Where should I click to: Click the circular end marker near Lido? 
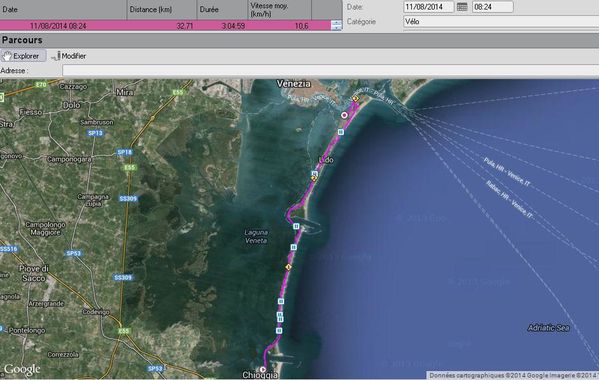tap(344, 115)
